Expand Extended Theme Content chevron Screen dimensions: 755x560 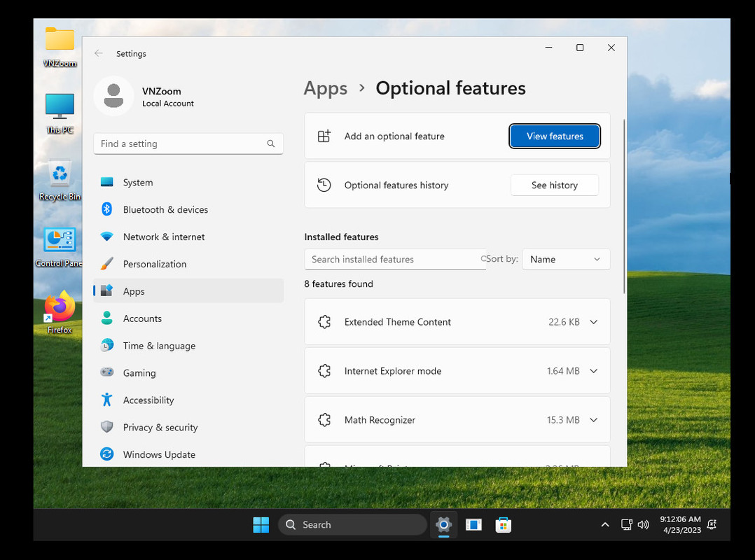tap(594, 322)
